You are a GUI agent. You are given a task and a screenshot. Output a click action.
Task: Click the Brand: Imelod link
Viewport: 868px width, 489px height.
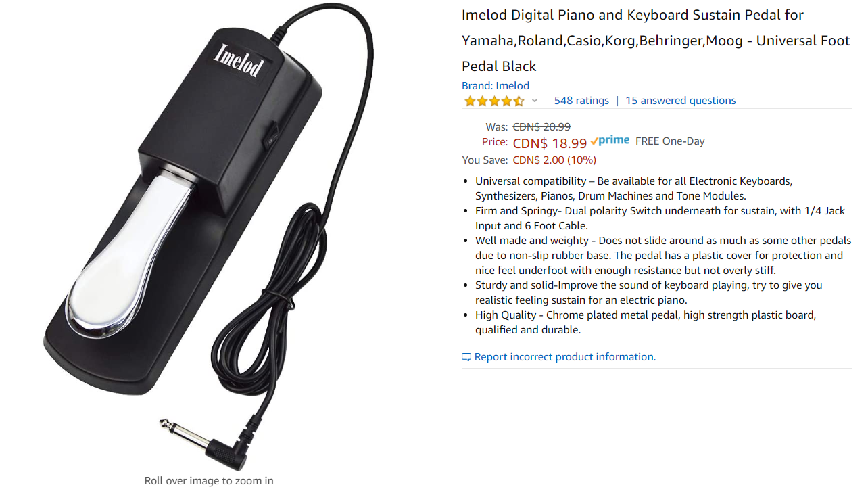(496, 86)
